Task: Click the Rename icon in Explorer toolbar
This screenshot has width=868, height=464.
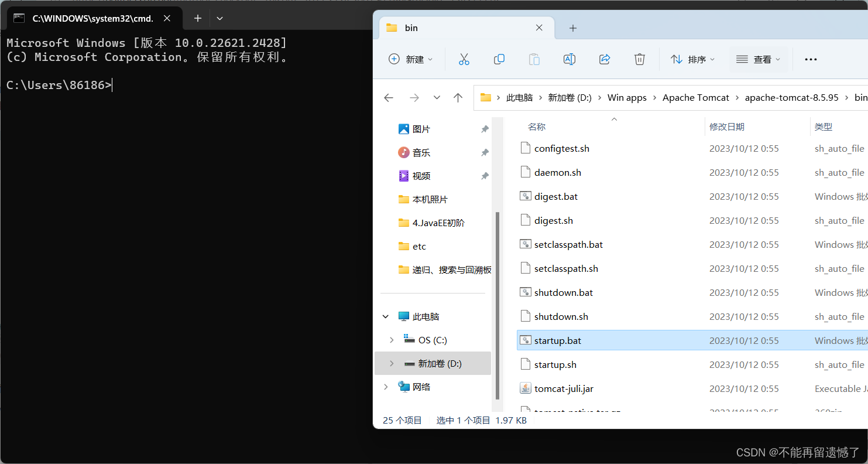Action: click(x=569, y=59)
